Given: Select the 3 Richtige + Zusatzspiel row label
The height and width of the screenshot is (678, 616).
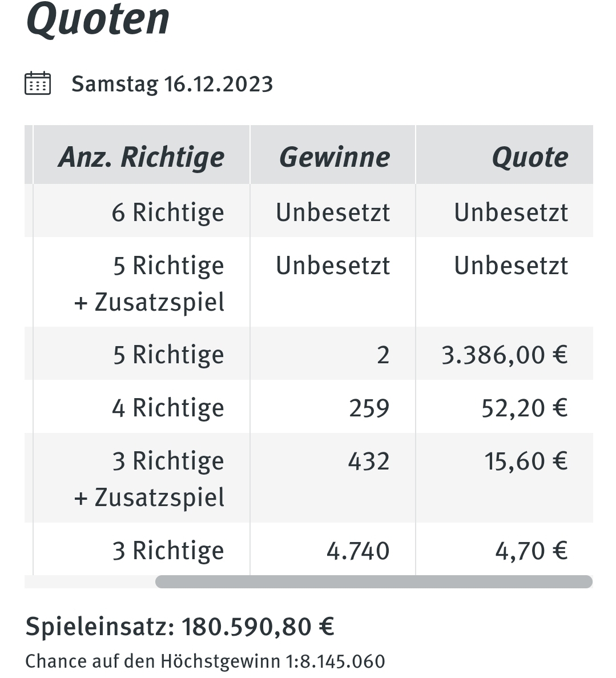Looking at the screenshot, I should [x=149, y=479].
